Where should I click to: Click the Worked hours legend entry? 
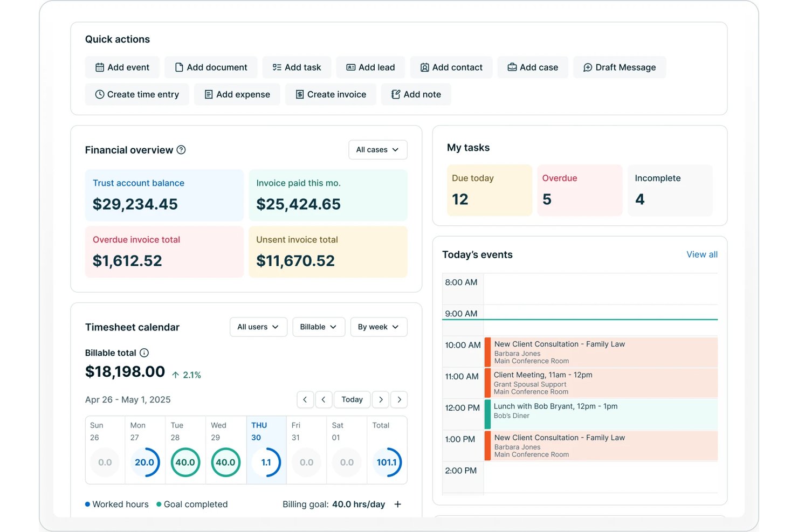[x=116, y=504]
